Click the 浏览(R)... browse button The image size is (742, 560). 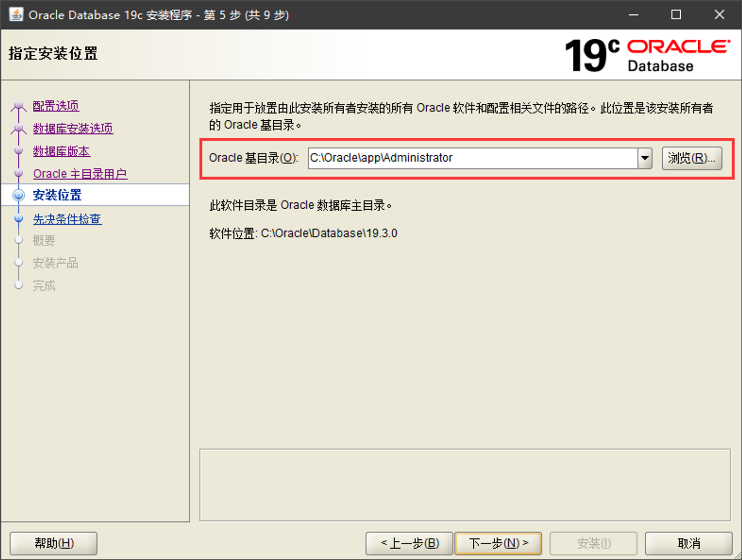691,158
